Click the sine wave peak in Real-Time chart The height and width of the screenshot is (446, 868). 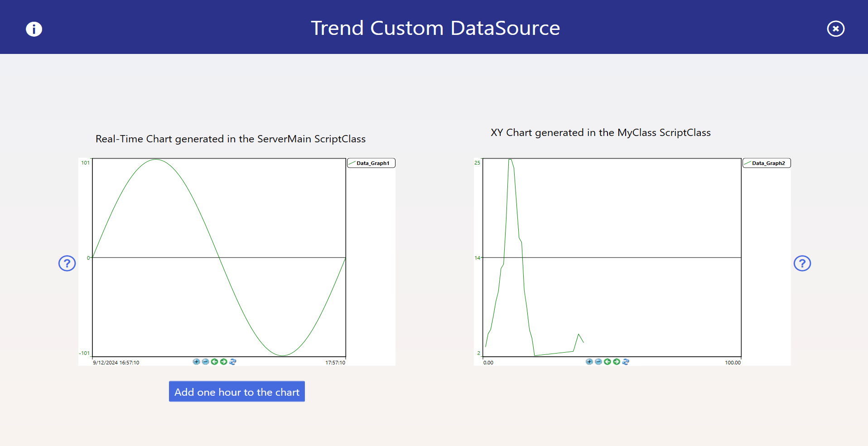coord(156,160)
